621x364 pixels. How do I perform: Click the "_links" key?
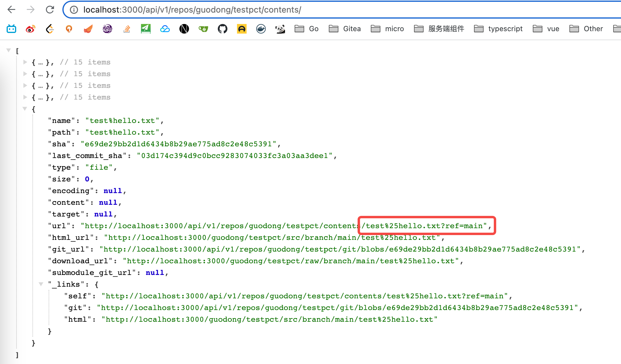66,284
